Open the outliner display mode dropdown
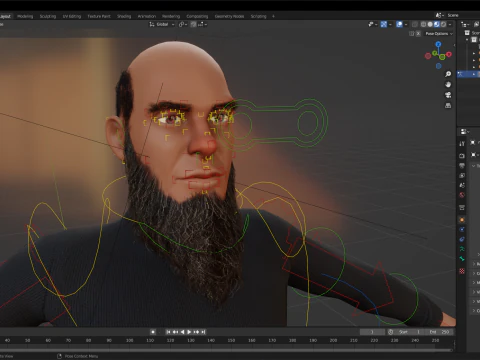The width and height of the screenshot is (480, 360). (465, 24)
